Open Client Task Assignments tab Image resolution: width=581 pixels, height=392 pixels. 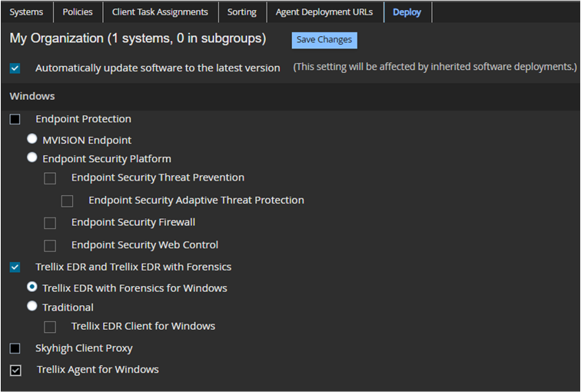coord(160,12)
